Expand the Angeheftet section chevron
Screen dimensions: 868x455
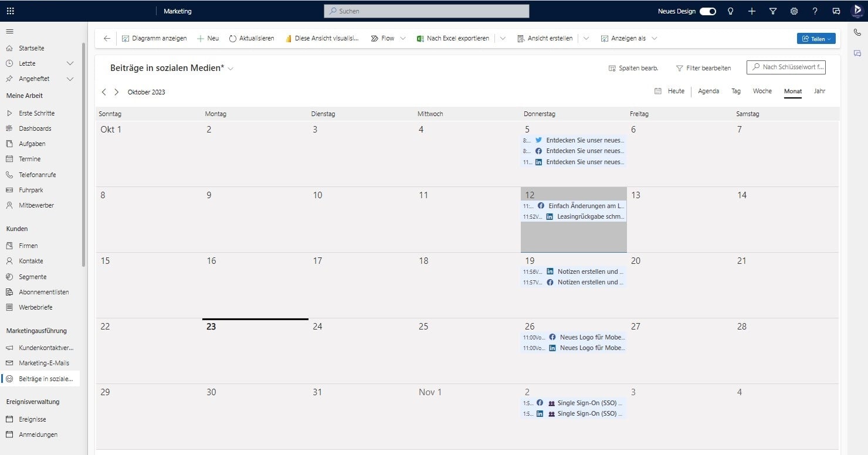[x=70, y=79]
